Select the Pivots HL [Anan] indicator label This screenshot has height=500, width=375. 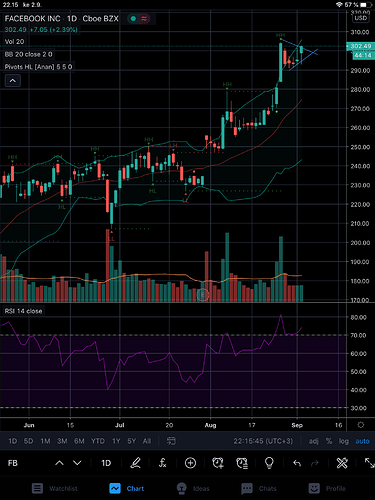click(38, 67)
